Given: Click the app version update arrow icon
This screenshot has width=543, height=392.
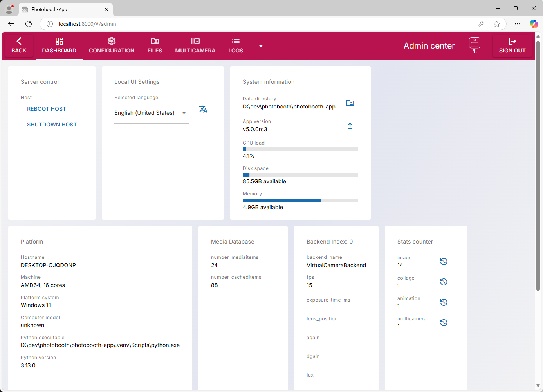Looking at the screenshot, I should (350, 126).
